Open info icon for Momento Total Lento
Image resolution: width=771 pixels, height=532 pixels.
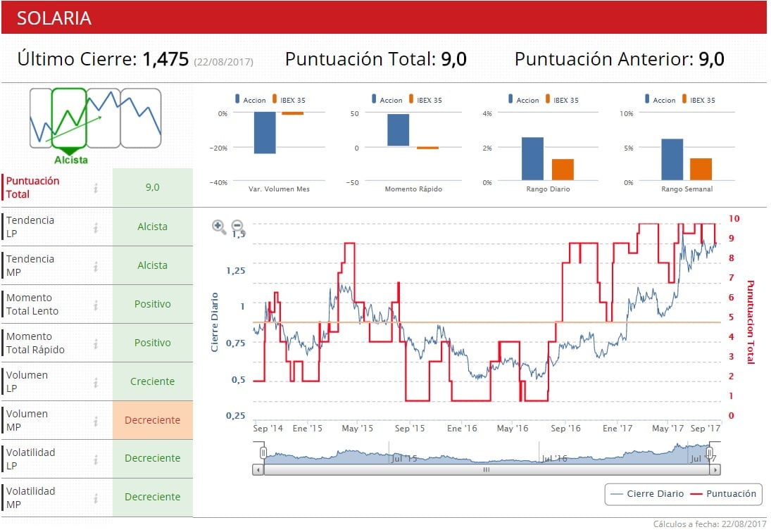click(96, 305)
